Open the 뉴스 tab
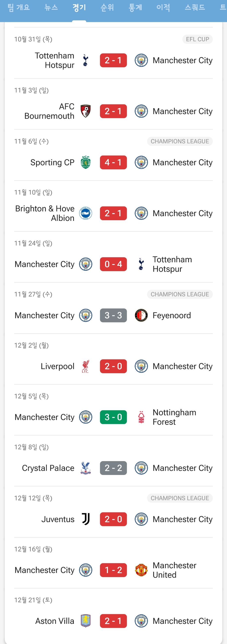The image size is (227, 644). [x=51, y=8]
